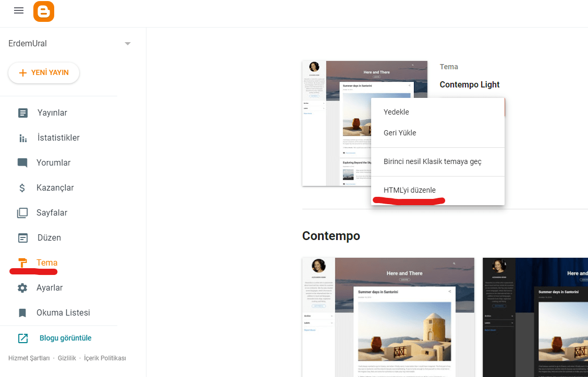588x377 pixels.
Task: Open Hizmet Şartları link
Action: [x=29, y=358]
